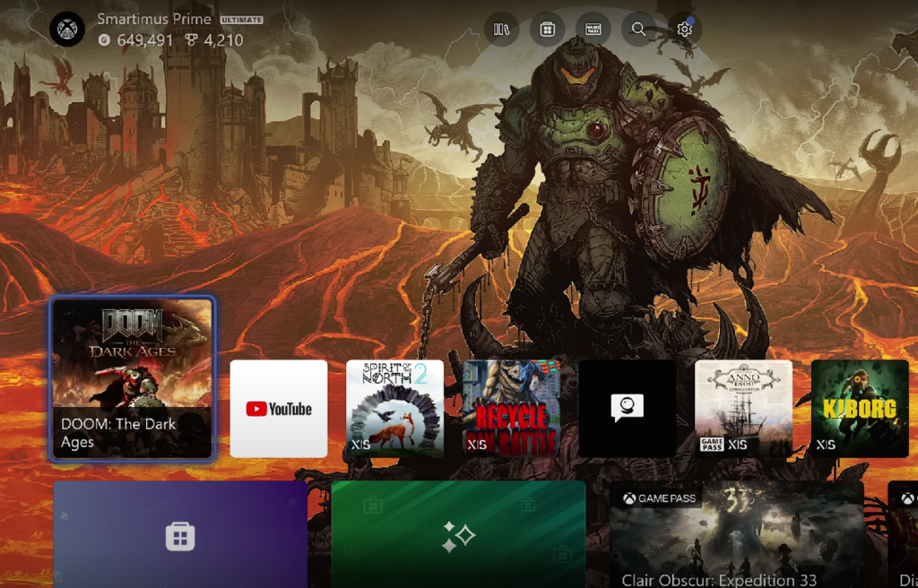Open the Game Pass icon in top bar
Screen dimensions: 918x588
tap(593, 29)
